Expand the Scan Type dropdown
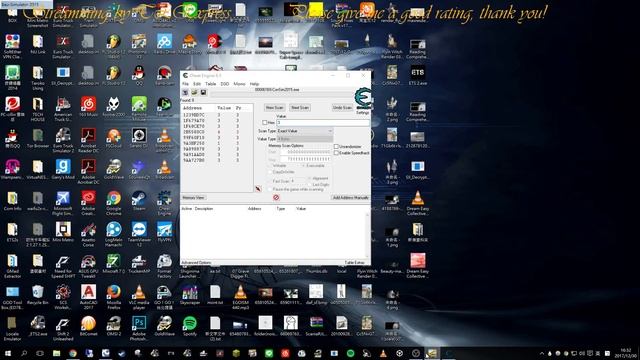The image size is (640, 360). point(305,131)
